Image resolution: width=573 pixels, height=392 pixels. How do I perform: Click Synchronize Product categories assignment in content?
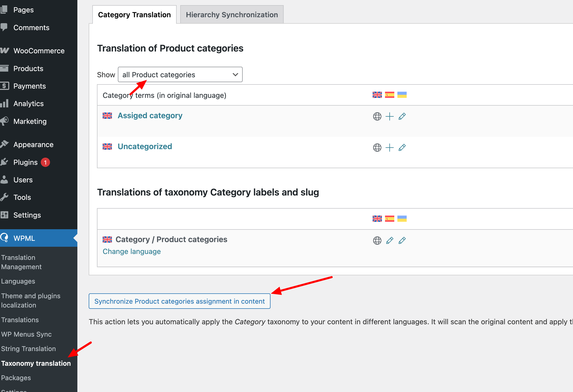pyautogui.click(x=179, y=301)
